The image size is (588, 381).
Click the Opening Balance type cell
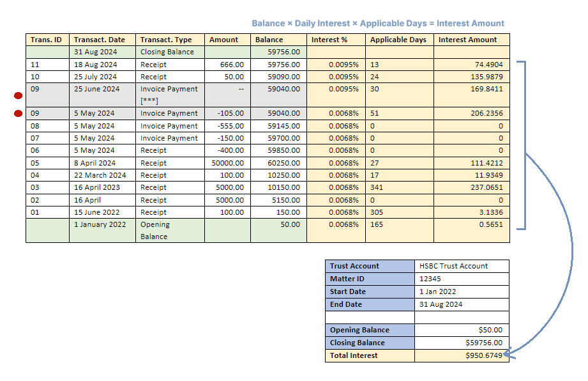coord(170,231)
